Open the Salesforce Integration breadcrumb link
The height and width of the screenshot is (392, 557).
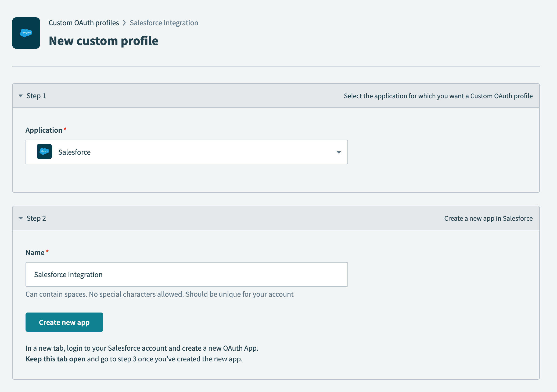point(164,23)
